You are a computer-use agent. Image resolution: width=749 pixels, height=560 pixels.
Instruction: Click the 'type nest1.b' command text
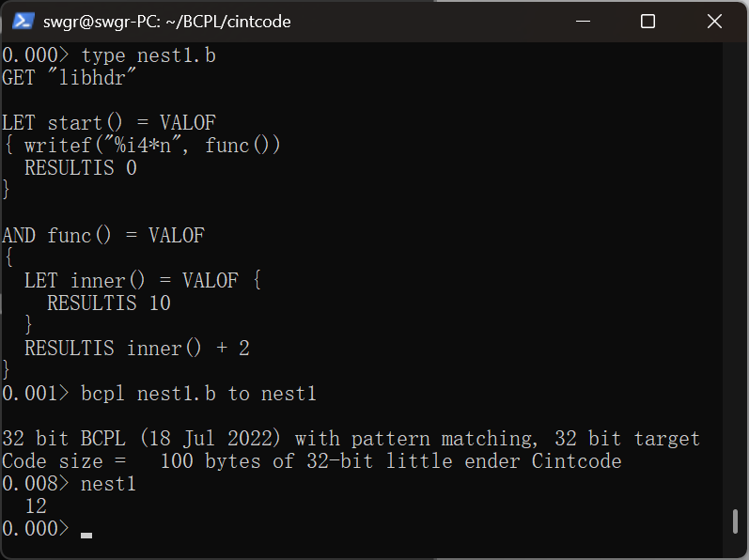click(x=148, y=55)
